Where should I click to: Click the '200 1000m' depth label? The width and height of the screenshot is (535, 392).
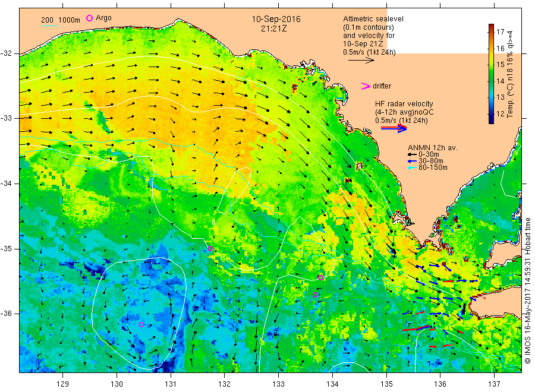click(61, 20)
